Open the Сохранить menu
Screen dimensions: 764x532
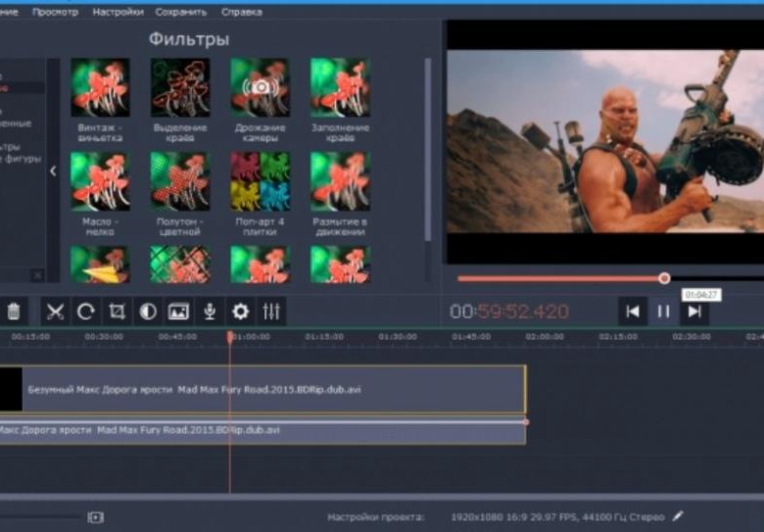181,12
